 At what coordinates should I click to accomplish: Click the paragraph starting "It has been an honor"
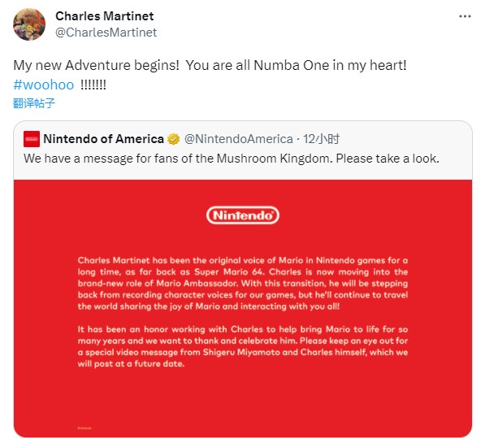click(x=243, y=346)
